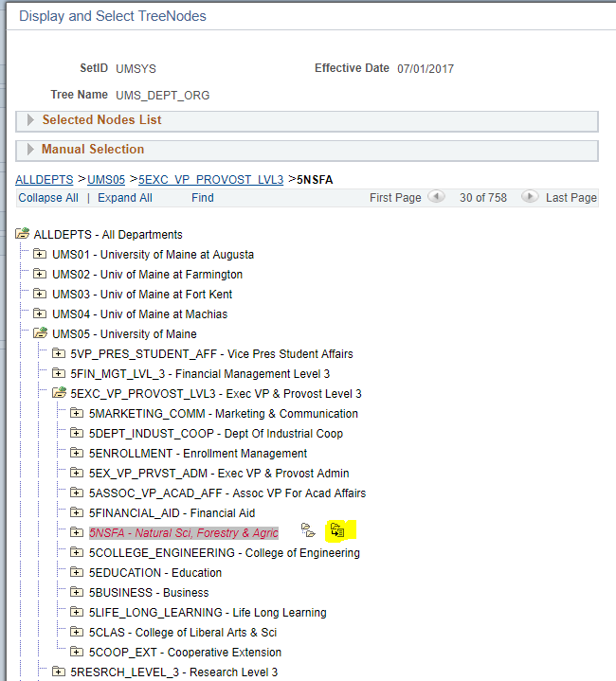Click the open-folder icon beside 5NSFA
Screen dimensions: 616x681
pyautogui.click(x=308, y=530)
